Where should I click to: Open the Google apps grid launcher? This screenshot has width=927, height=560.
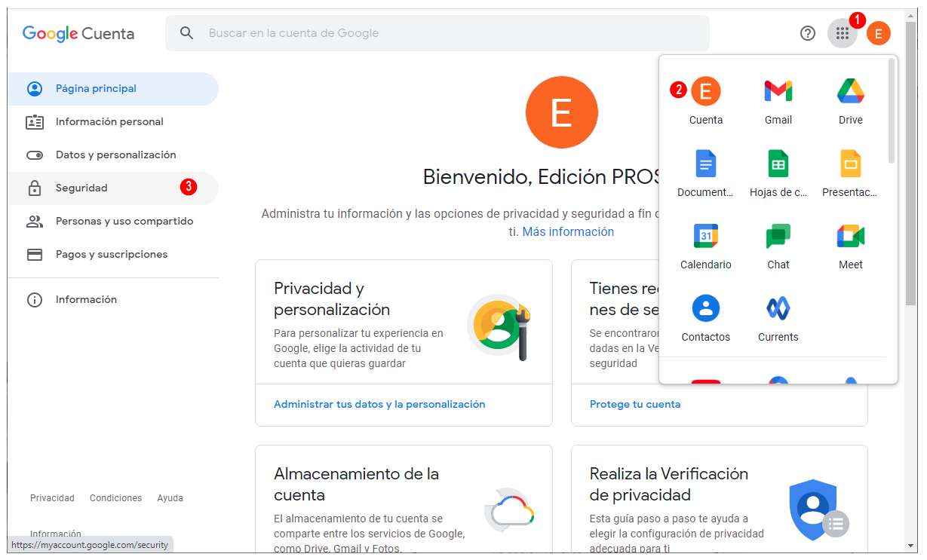coord(843,33)
